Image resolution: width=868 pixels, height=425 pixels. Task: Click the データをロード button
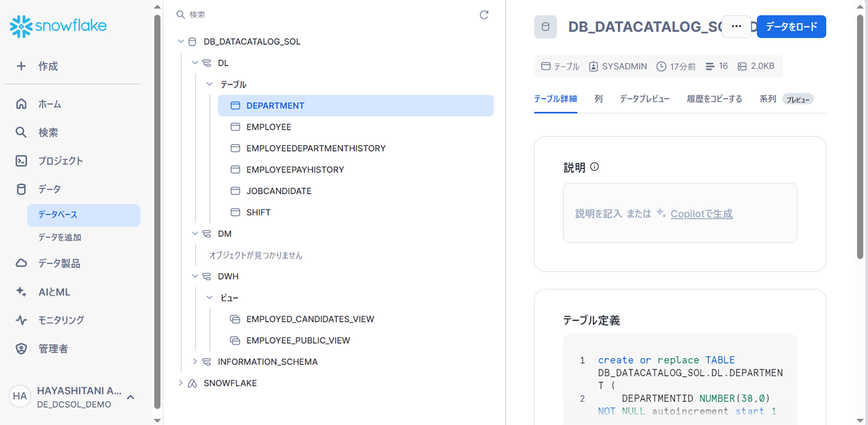click(x=791, y=27)
